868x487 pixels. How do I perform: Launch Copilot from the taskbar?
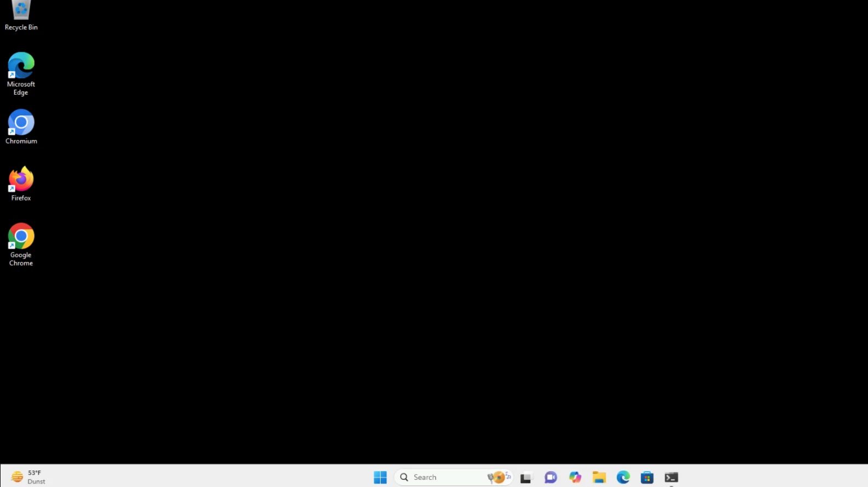(x=574, y=477)
